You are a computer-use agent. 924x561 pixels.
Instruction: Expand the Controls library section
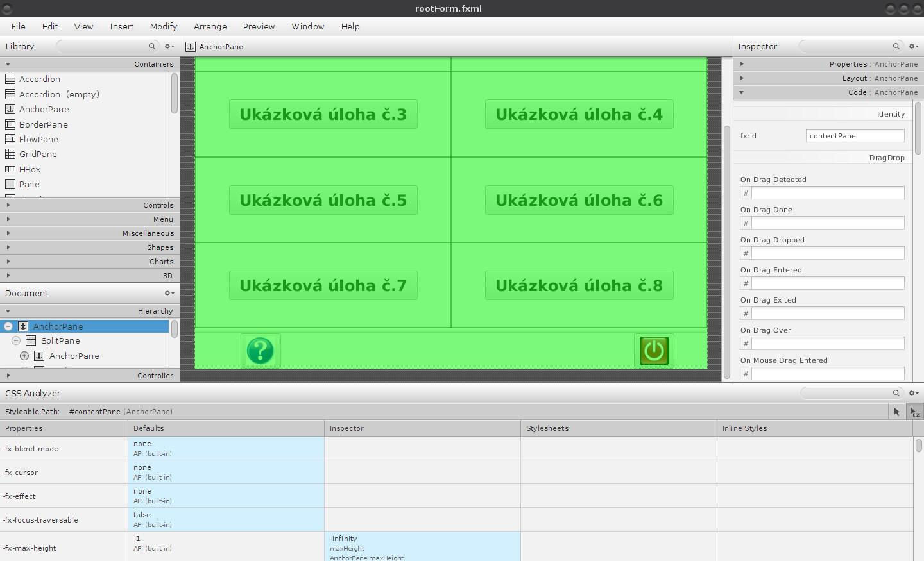(x=8, y=205)
